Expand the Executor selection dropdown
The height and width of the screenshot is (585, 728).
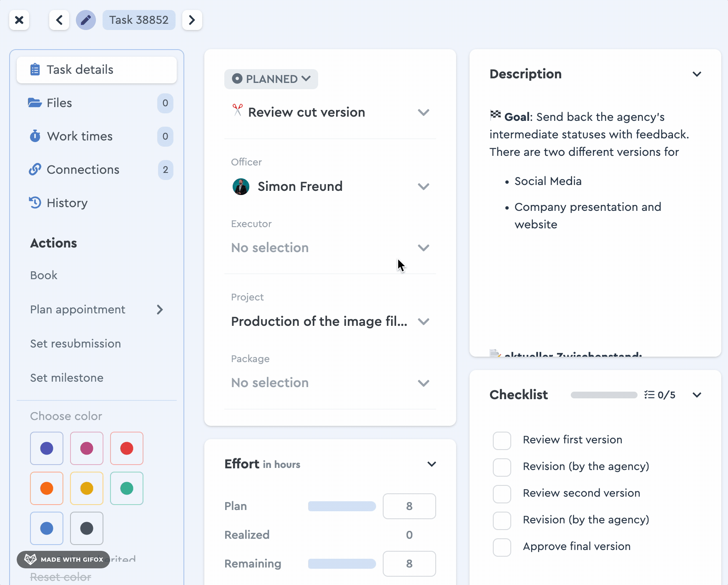423,248
